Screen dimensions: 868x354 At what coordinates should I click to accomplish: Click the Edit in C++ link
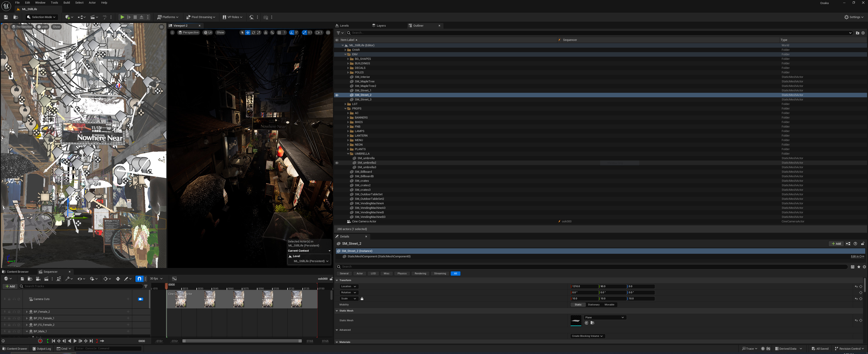tap(857, 257)
